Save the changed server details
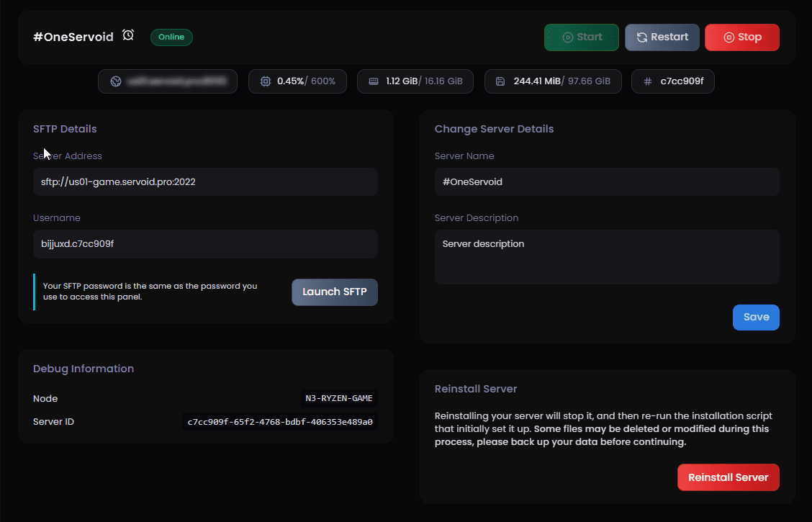The image size is (812, 522). pyautogui.click(x=755, y=318)
